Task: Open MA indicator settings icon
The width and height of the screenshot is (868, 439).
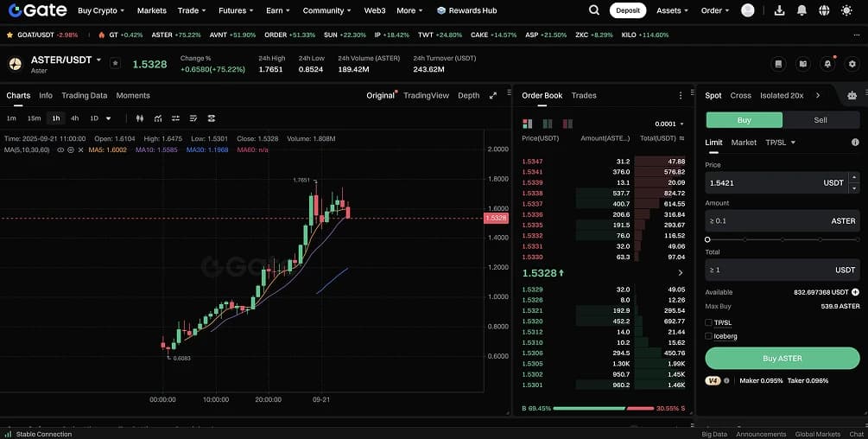Action: click(x=70, y=150)
